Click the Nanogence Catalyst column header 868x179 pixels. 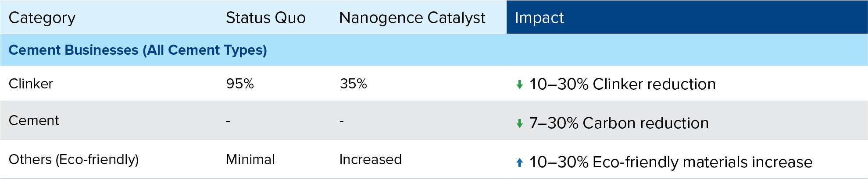(412, 18)
